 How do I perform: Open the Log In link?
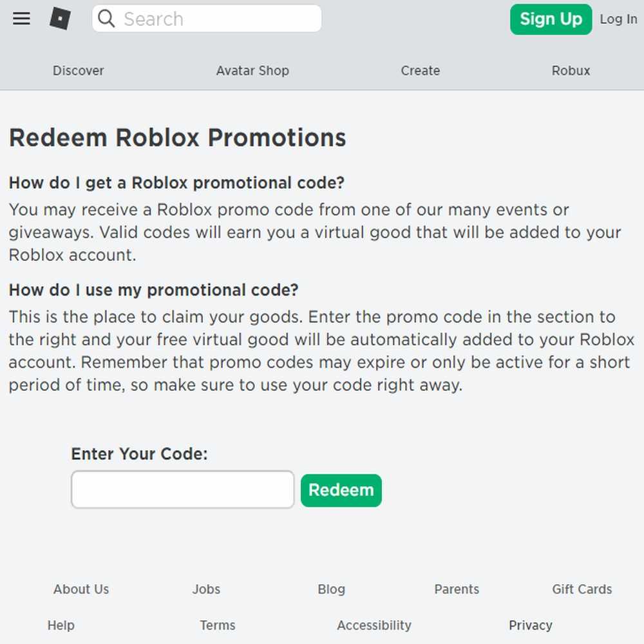pyautogui.click(x=618, y=19)
